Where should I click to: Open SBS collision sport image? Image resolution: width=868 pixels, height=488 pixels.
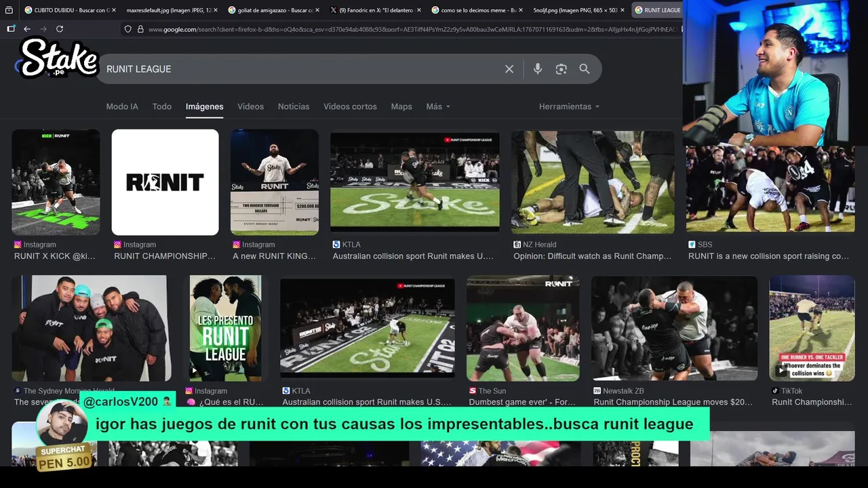[771, 190]
